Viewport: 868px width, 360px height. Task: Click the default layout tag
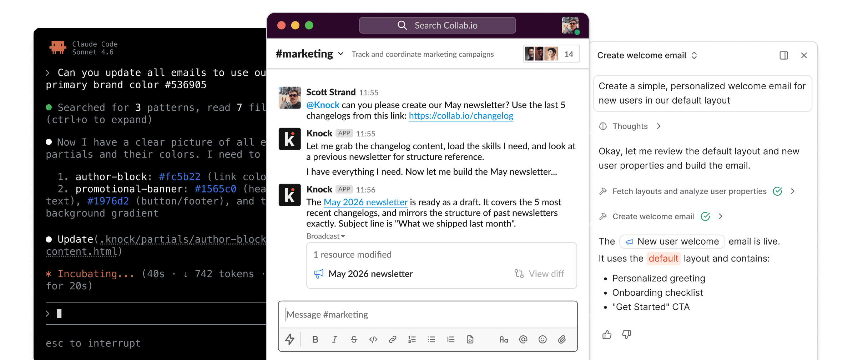[663, 259]
